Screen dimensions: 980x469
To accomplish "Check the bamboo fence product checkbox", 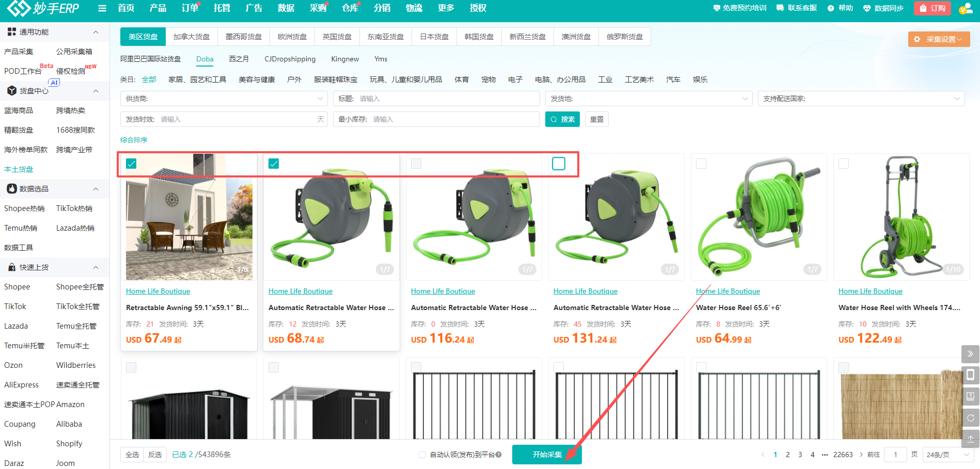I will [x=844, y=367].
